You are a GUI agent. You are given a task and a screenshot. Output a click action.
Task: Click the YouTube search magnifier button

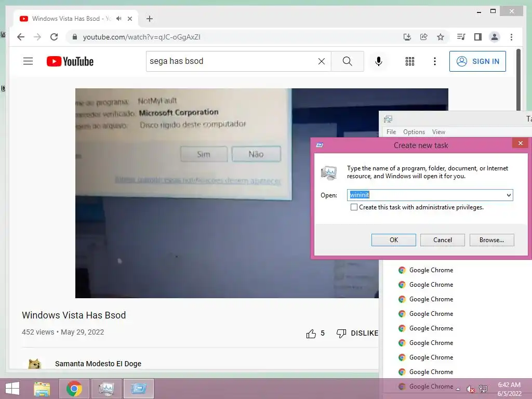(x=348, y=61)
